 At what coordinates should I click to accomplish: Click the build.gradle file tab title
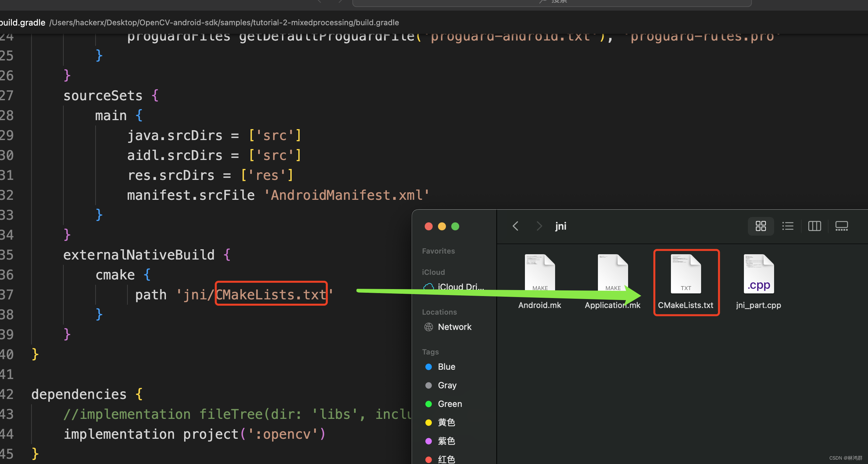[x=22, y=23]
